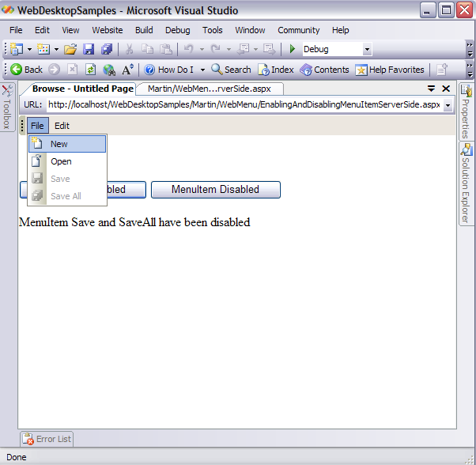Open the Search help tool
Viewport: 476px width, 465px height.
[x=231, y=70]
